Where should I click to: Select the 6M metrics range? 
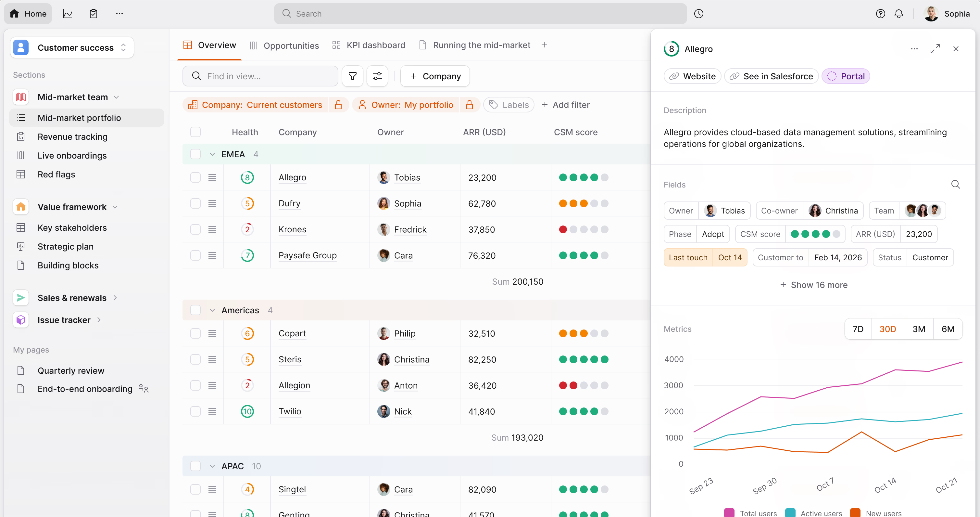[x=948, y=329]
